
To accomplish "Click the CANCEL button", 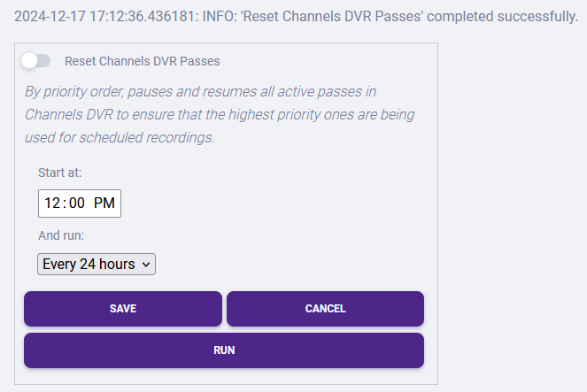I will (x=325, y=309).
